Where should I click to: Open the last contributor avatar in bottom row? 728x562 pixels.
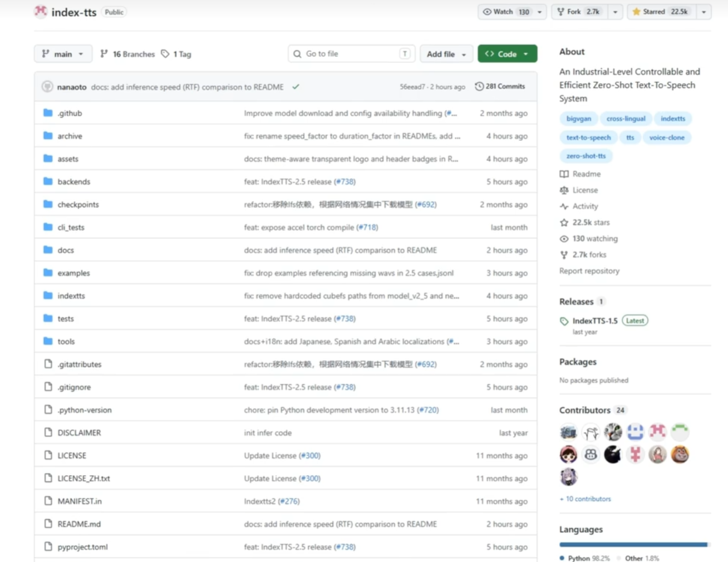click(x=568, y=477)
